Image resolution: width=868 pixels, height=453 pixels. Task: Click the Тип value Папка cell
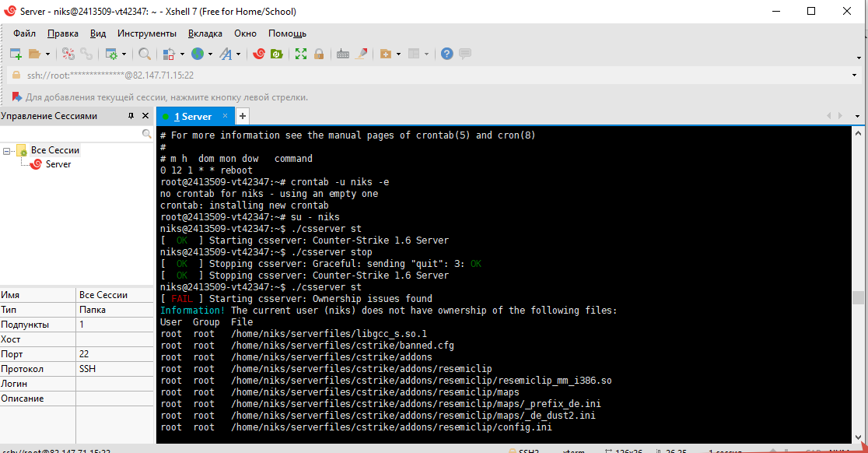[114, 310]
